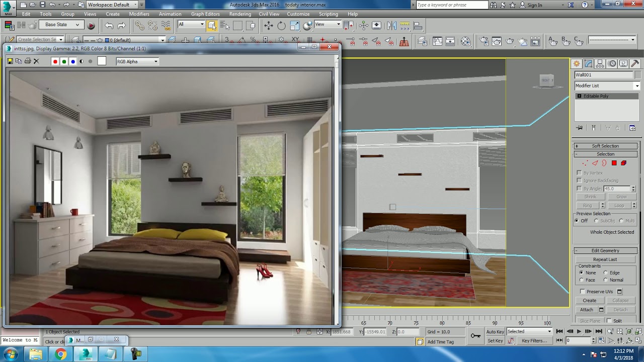
Task: Open the Material Editor sphere icon
Action: tap(466, 41)
